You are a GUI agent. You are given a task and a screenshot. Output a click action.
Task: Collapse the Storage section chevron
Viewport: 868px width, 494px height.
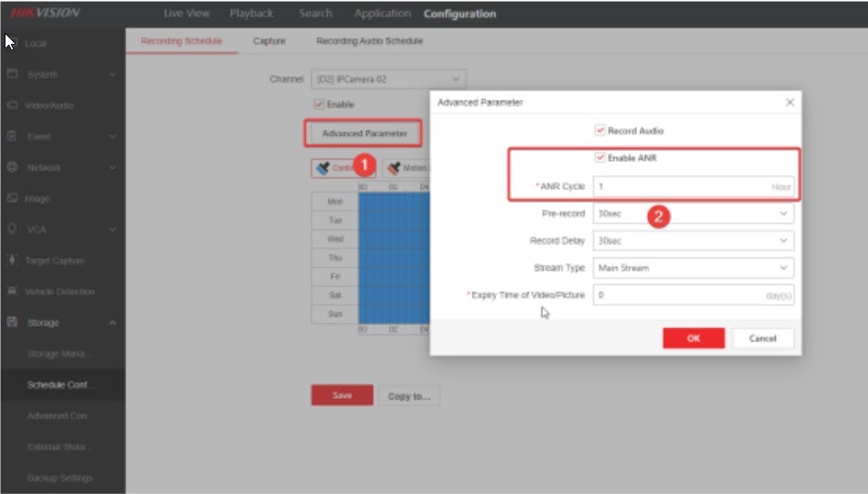pyautogui.click(x=112, y=322)
